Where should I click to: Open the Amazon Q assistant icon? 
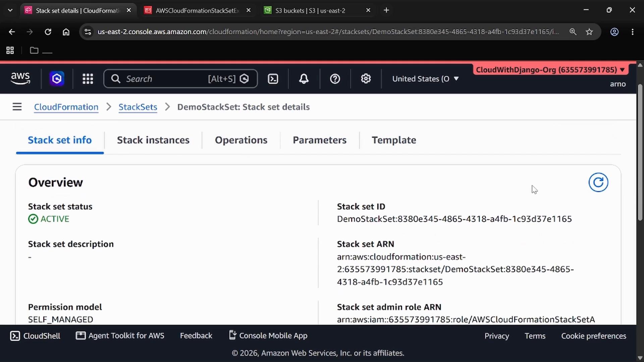point(57,79)
